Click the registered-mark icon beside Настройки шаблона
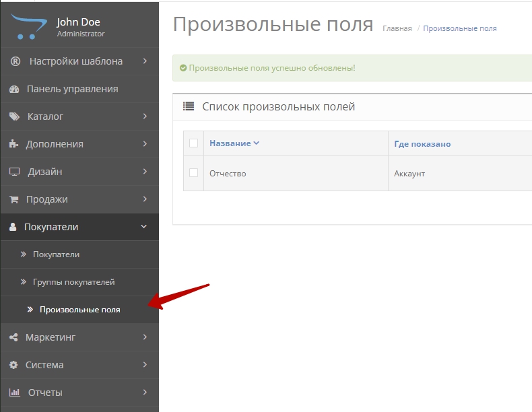This screenshot has width=532, height=412. click(15, 61)
